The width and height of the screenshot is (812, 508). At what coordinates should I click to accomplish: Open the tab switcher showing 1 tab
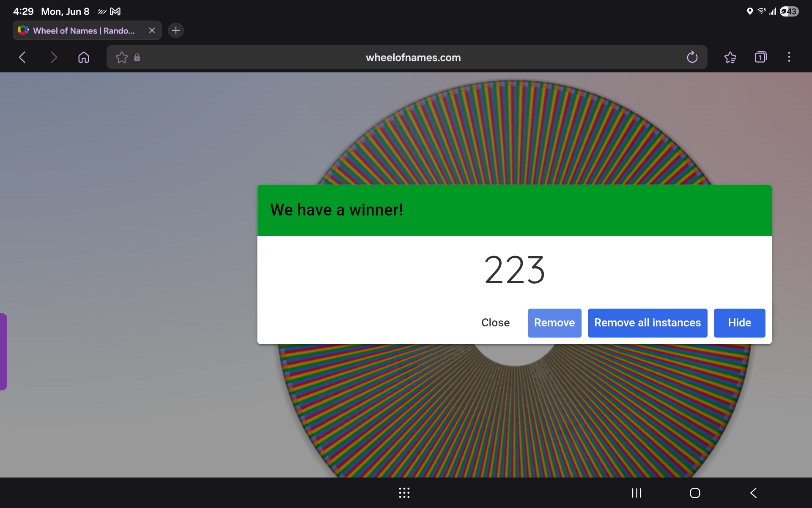(x=760, y=57)
